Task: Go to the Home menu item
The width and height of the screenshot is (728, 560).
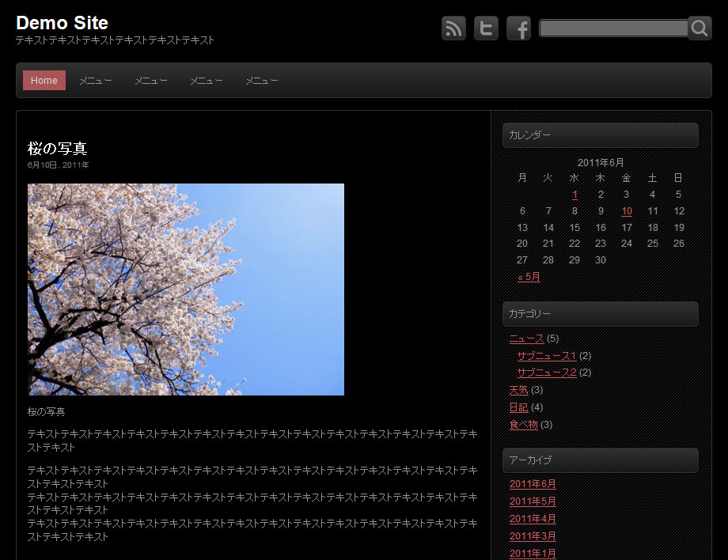Action: click(44, 80)
